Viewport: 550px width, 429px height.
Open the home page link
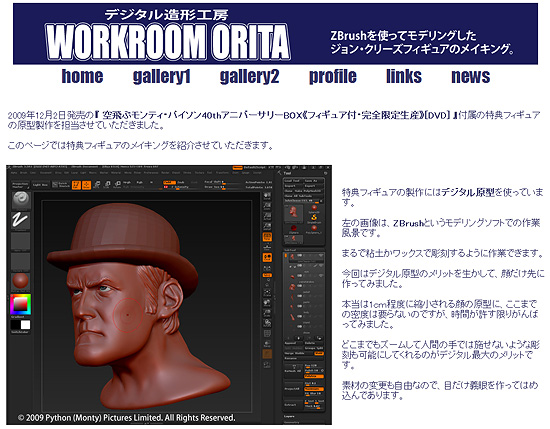[82, 76]
